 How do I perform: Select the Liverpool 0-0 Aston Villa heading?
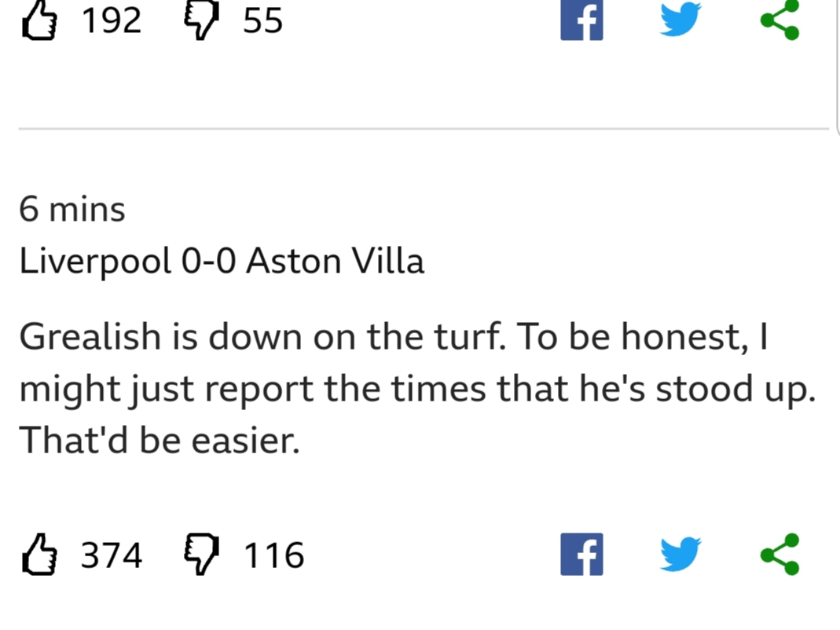(x=222, y=262)
